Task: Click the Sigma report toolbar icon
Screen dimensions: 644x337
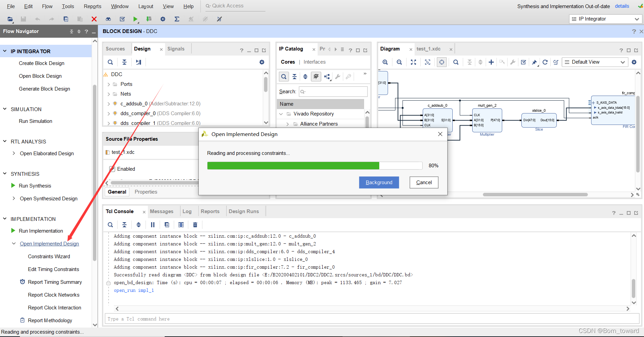Action: [177, 19]
